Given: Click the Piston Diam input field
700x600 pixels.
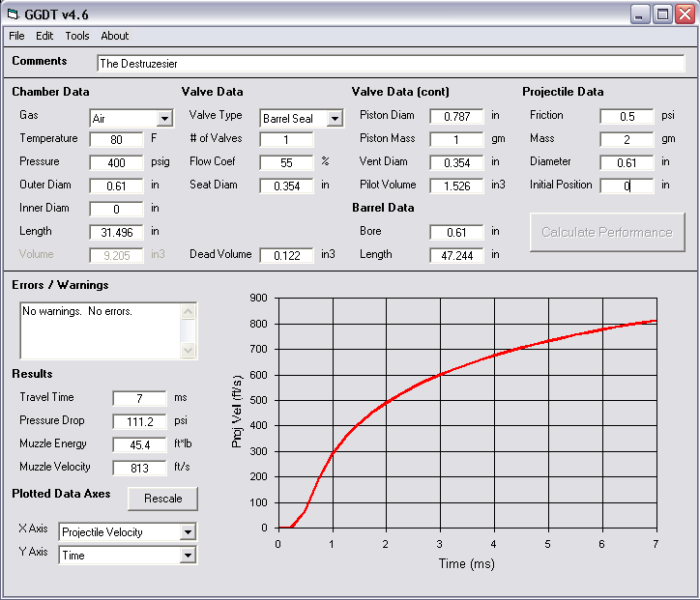Looking at the screenshot, I should click(x=456, y=116).
